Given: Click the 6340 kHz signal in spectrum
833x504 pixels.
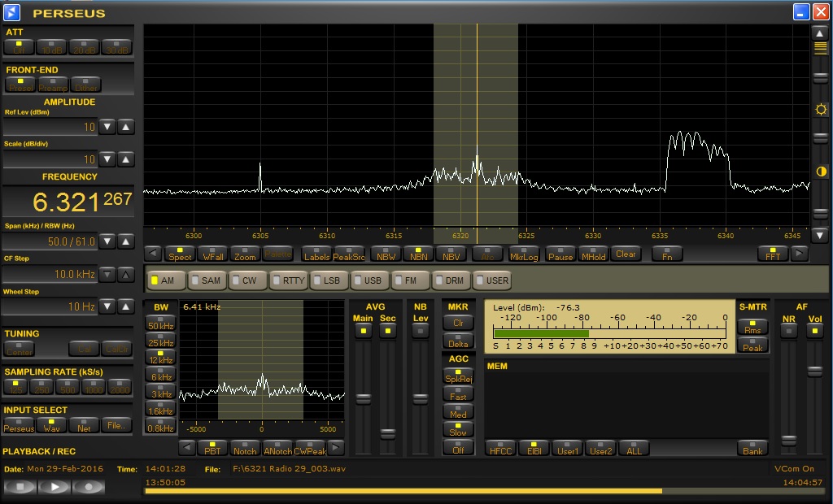Looking at the screenshot, I should pos(699,159).
